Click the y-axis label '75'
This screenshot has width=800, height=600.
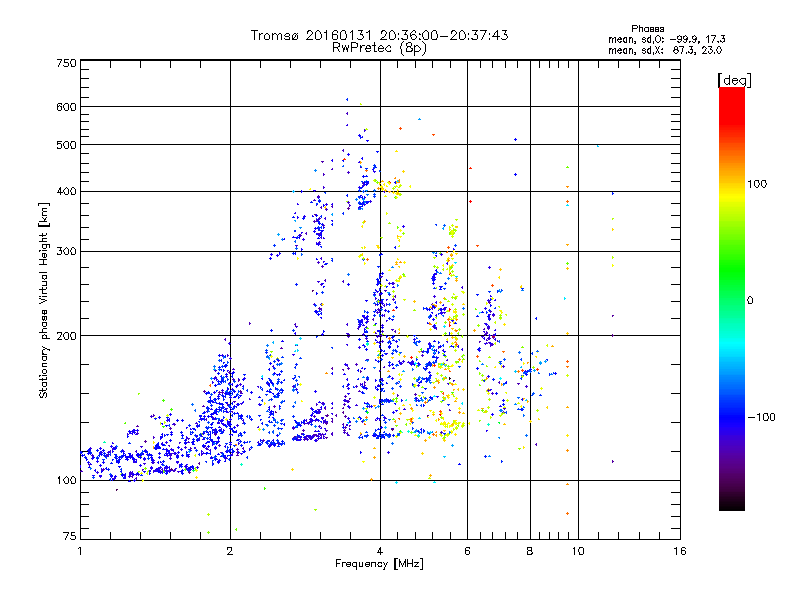click(70, 536)
